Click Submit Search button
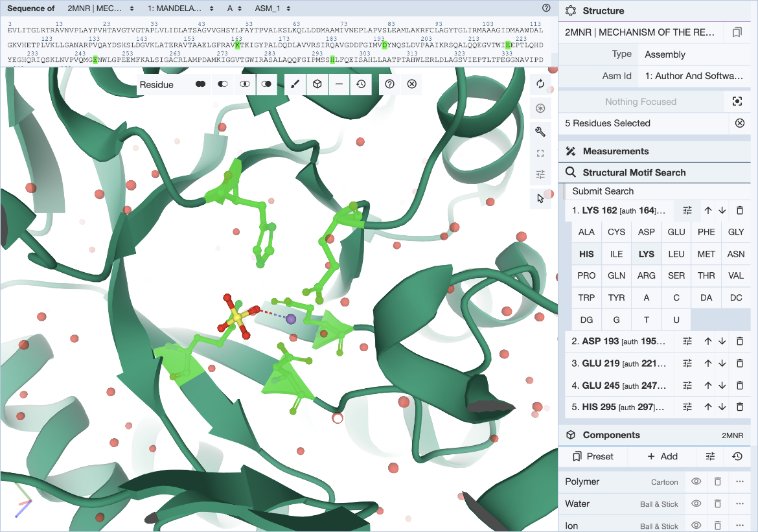Image resolution: width=758 pixels, height=532 pixels. pyautogui.click(x=603, y=191)
